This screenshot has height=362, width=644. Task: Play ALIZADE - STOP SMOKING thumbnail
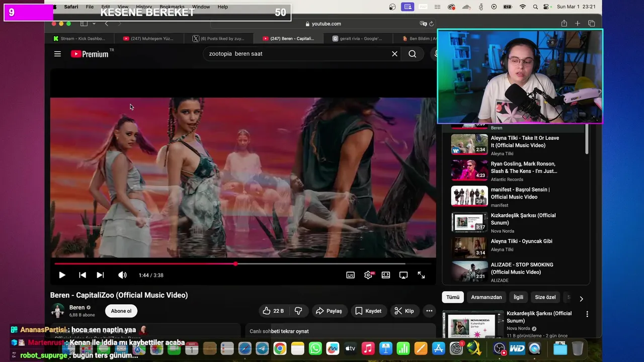[x=469, y=271]
